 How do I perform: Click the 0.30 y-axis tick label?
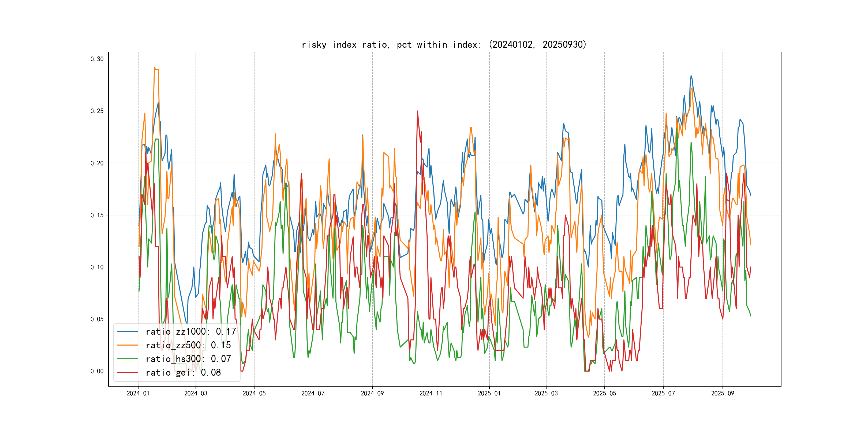[x=97, y=59]
